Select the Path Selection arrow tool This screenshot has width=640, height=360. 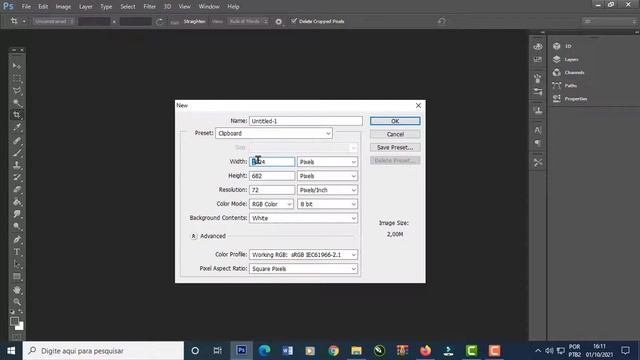[x=17, y=264]
